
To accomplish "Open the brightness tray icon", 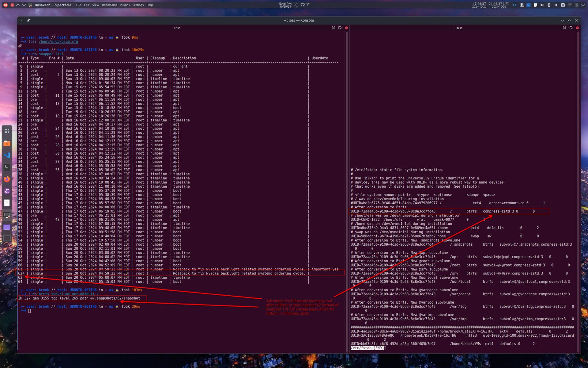I will click(556, 5).
